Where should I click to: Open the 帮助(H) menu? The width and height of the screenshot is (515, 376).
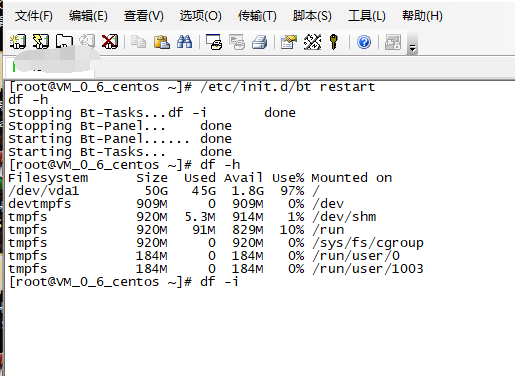422,16
